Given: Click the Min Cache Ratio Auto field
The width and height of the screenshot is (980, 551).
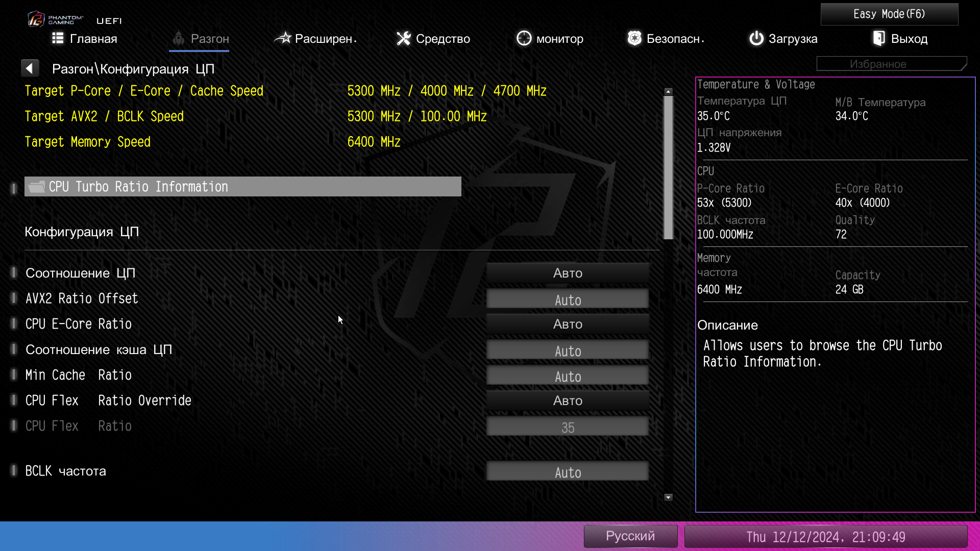Looking at the screenshot, I should coord(567,376).
